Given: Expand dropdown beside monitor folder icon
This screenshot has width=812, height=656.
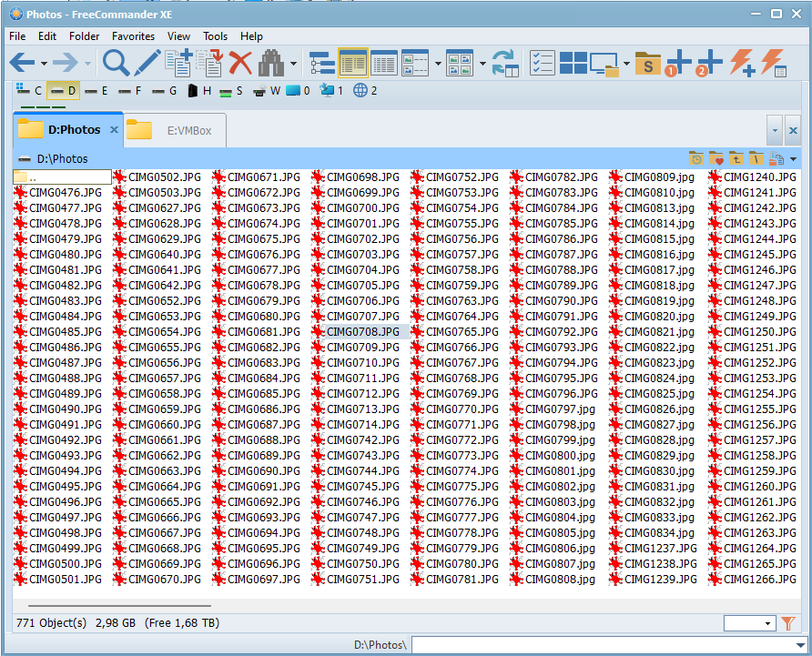Looking at the screenshot, I should tap(626, 64).
